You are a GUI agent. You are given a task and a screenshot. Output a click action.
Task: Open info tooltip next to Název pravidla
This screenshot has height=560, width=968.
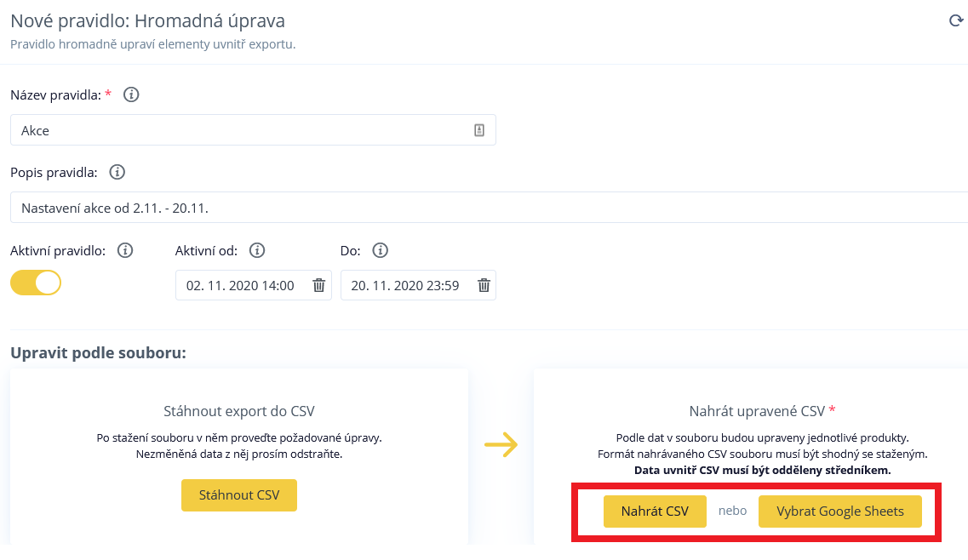pyautogui.click(x=131, y=94)
